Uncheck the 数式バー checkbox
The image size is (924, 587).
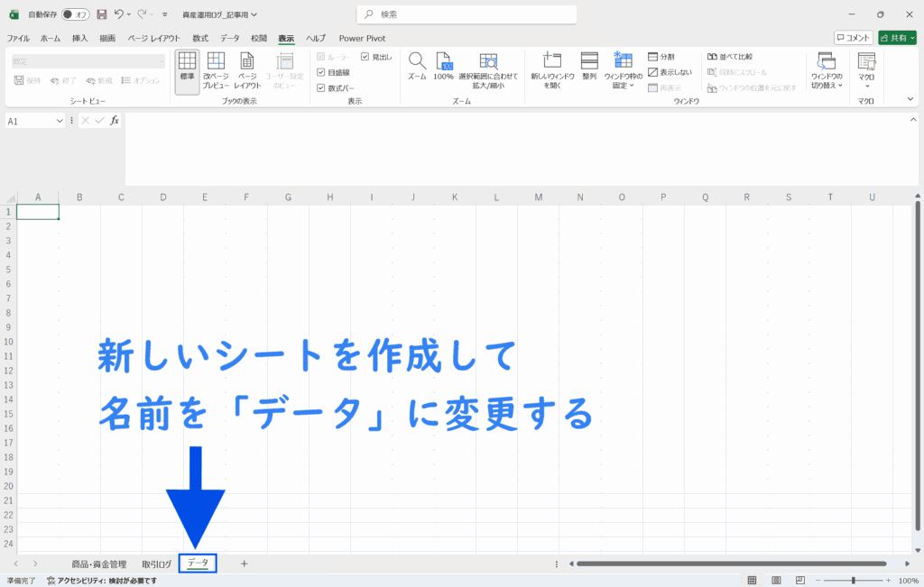pos(321,88)
